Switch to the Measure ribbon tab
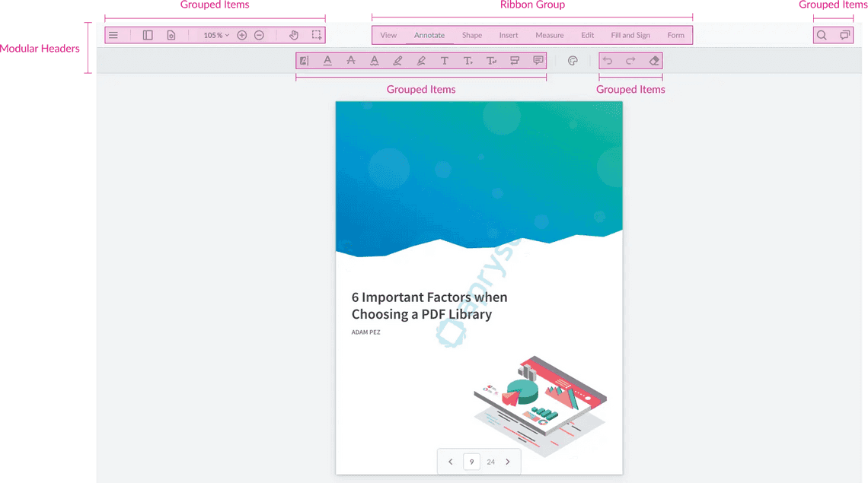 (549, 35)
